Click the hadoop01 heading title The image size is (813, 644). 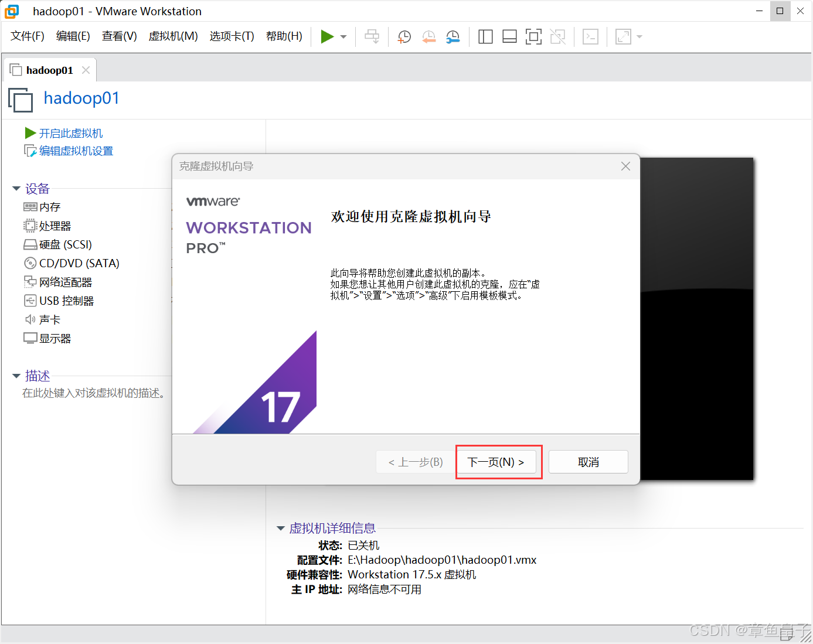click(x=81, y=98)
